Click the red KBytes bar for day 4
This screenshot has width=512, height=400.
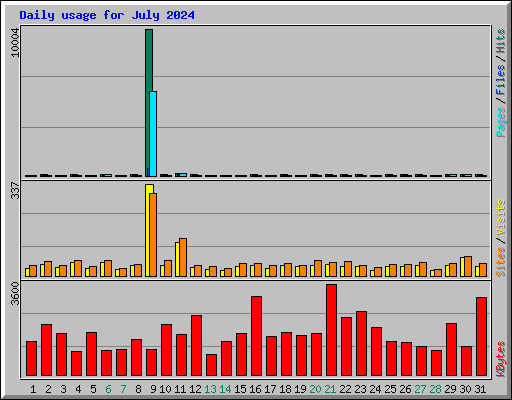(76, 363)
